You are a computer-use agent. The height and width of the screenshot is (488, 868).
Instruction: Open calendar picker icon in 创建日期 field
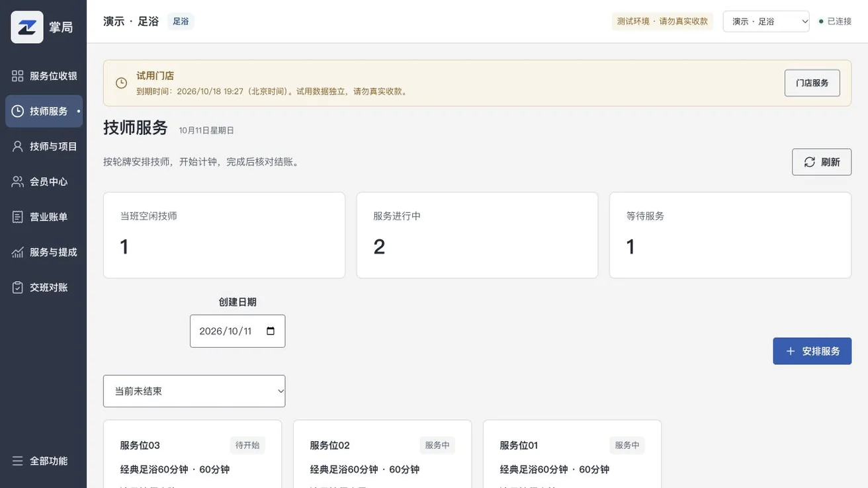271,331
